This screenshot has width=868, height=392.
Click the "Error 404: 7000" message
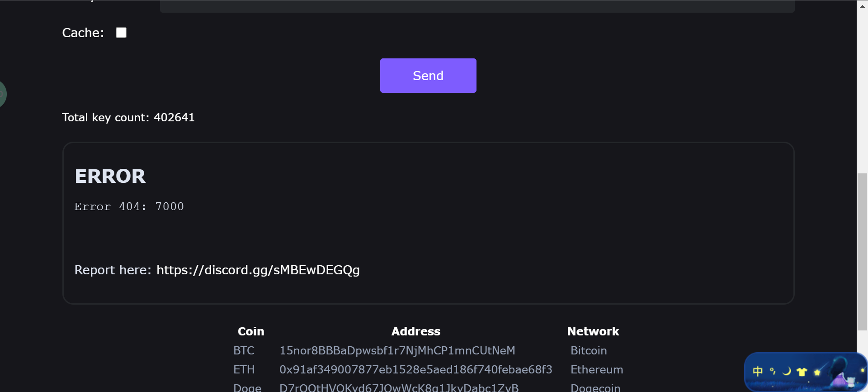129,206
